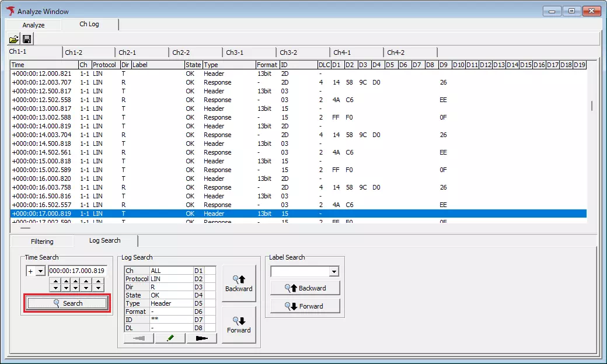Viewport: 607px width, 364px height.
Task: Open a saved log file
Action: pyautogui.click(x=14, y=38)
